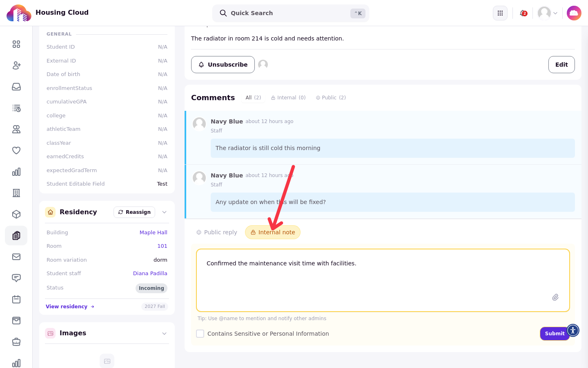
Task: Open the chat message sidebar icon
Action: point(16,278)
